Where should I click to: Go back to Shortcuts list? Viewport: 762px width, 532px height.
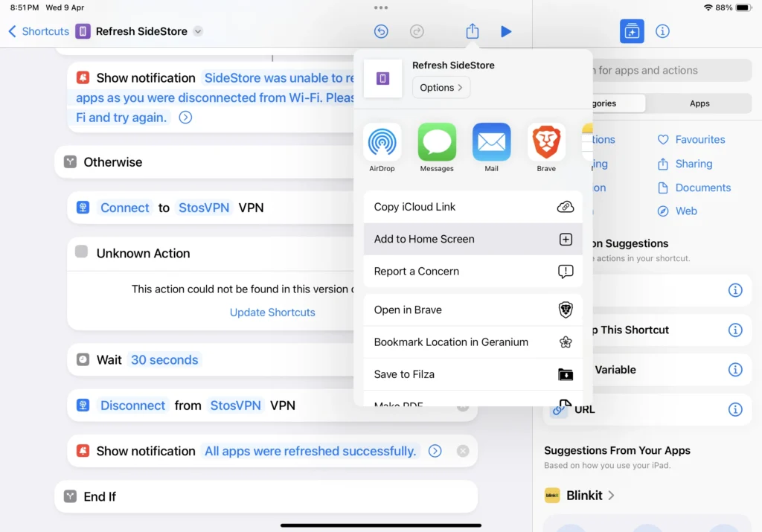tap(39, 31)
